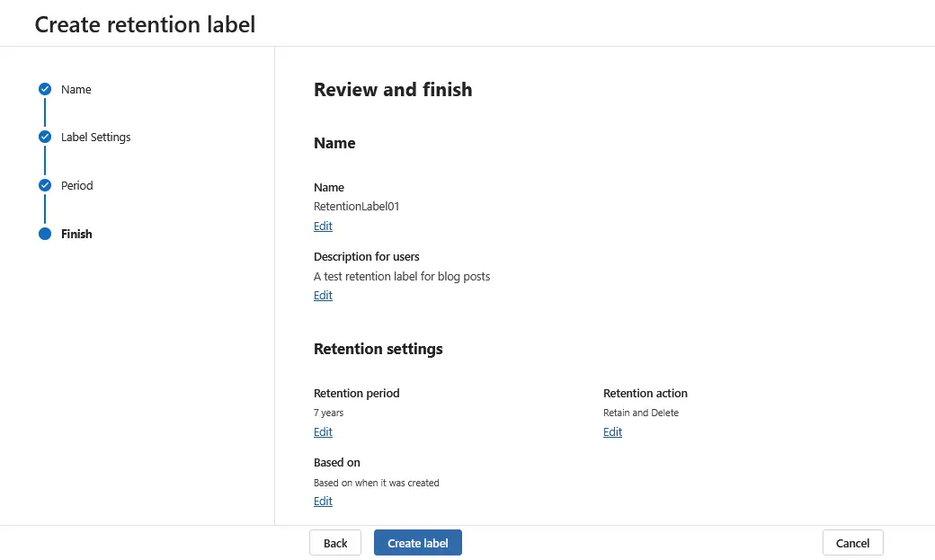Select the Finish step indicator dot
Screen dimensions: 935x560
tap(45, 234)
